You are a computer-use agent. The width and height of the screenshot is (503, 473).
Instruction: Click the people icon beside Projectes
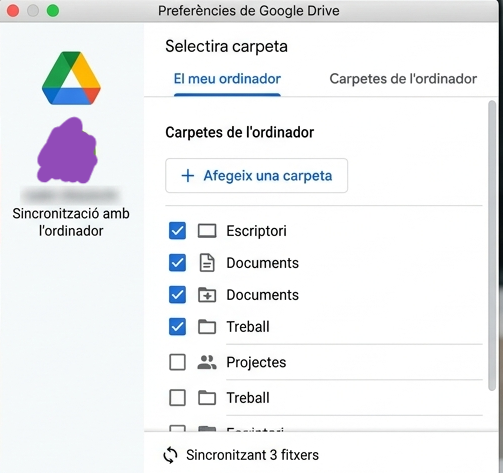tap(207, 362)
